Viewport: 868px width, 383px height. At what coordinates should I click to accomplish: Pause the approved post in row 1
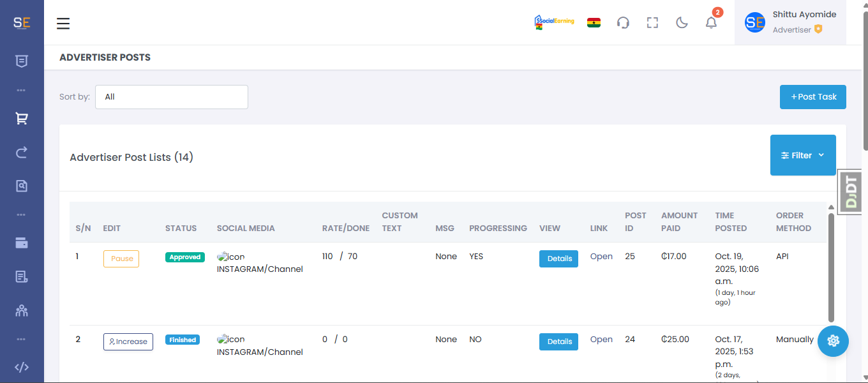(x=121, y=259)
